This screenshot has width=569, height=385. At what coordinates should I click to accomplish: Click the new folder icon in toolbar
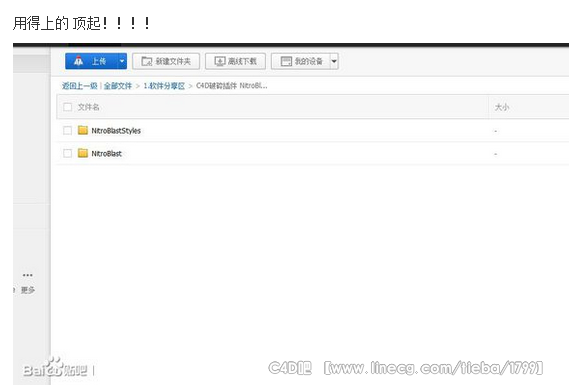click(x=147, y=61)
